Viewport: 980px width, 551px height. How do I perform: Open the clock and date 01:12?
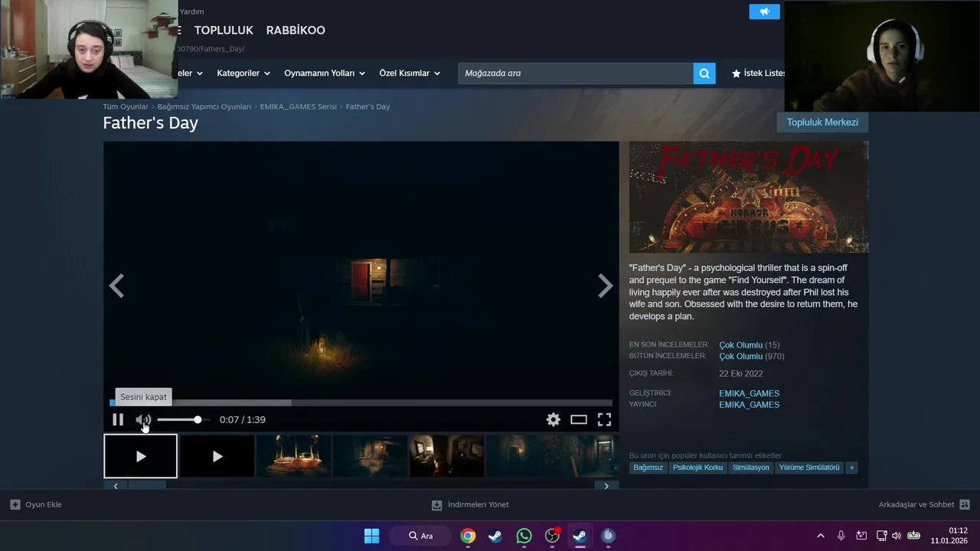949,536
